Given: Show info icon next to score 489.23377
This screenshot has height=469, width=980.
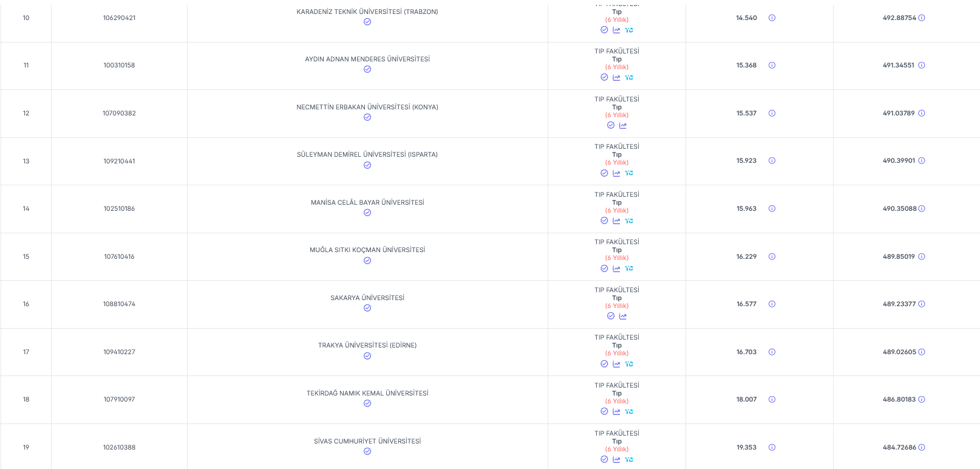Looking at the screenshot, I should (x=921, y=304).
